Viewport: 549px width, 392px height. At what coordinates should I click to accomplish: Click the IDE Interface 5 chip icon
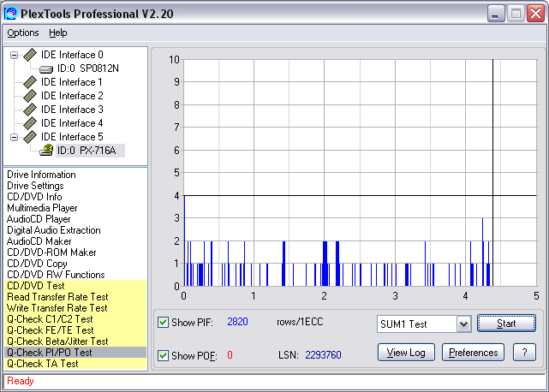click(x=30, y=137)
